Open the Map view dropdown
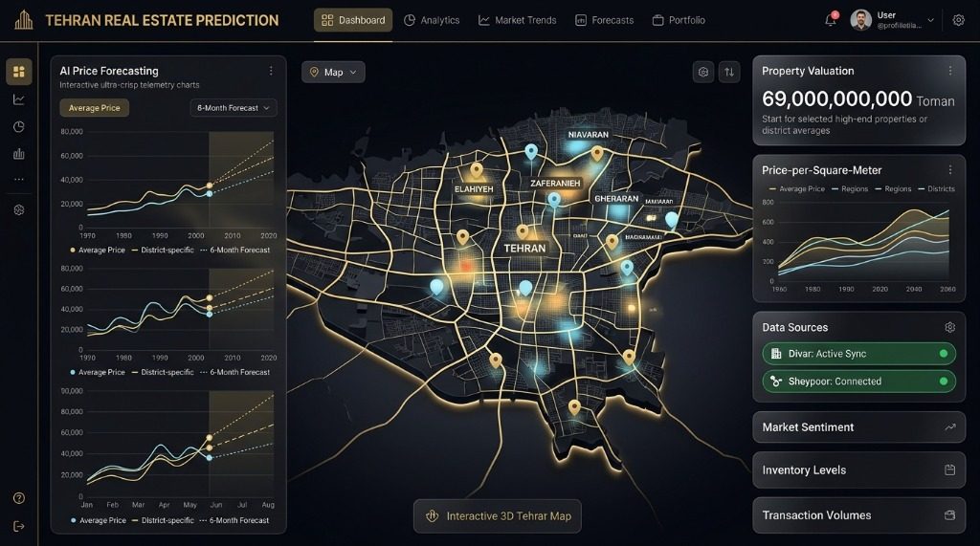 [333, 72]
